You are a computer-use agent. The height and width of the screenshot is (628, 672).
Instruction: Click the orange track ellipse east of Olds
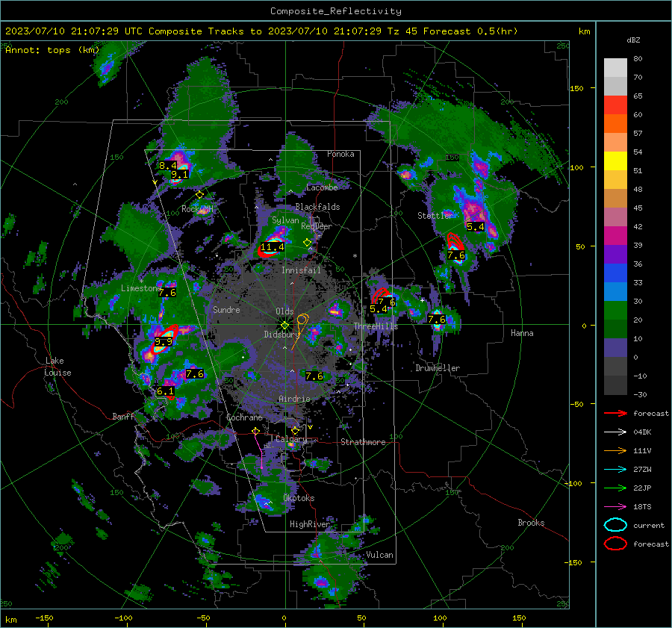click(302, 320)
